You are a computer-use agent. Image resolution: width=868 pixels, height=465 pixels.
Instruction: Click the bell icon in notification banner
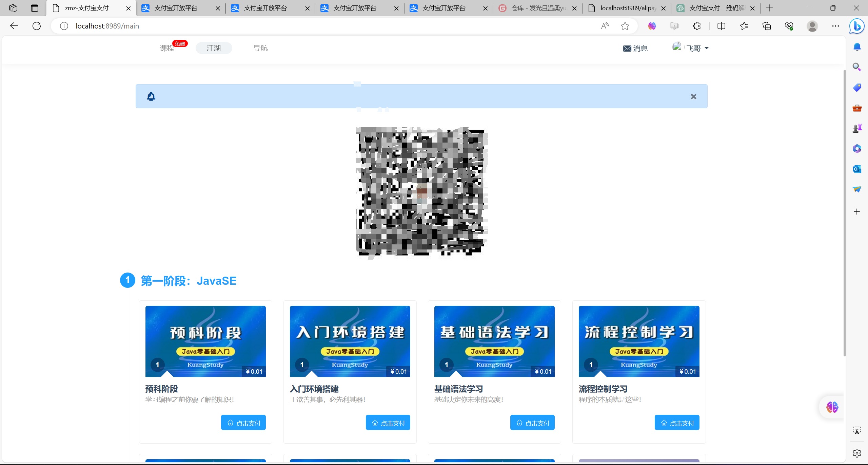click(x=151, y=97)
